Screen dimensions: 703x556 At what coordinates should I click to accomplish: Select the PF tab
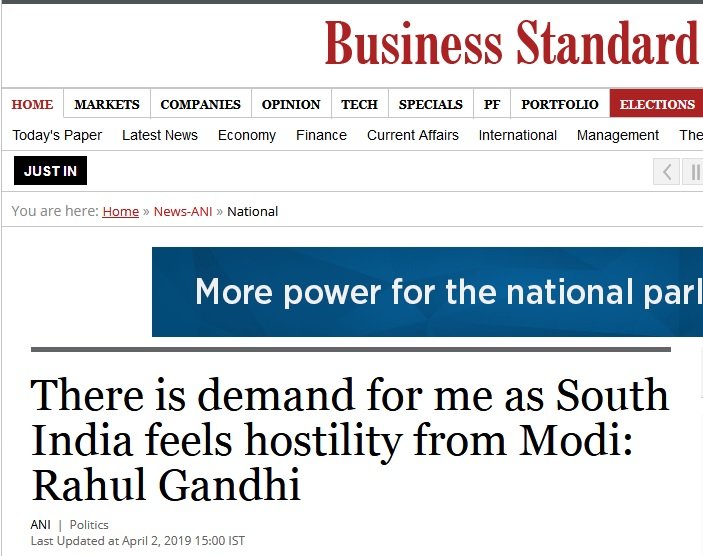point(492,104)
